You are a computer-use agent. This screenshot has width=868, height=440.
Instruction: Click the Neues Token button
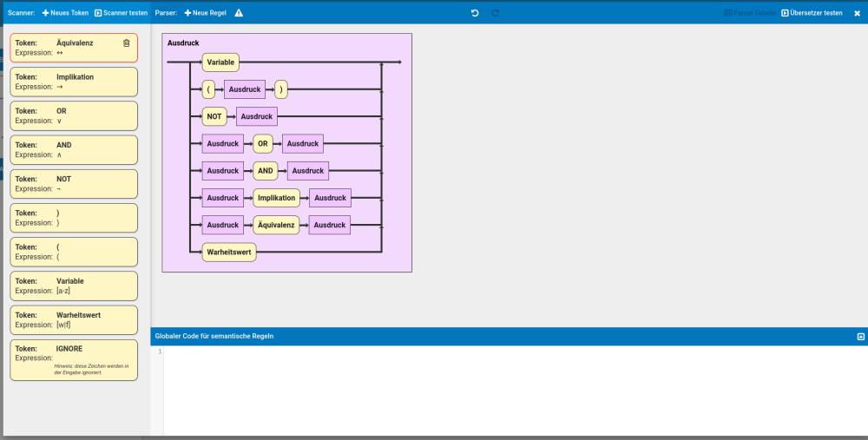[x=65, y=13]
